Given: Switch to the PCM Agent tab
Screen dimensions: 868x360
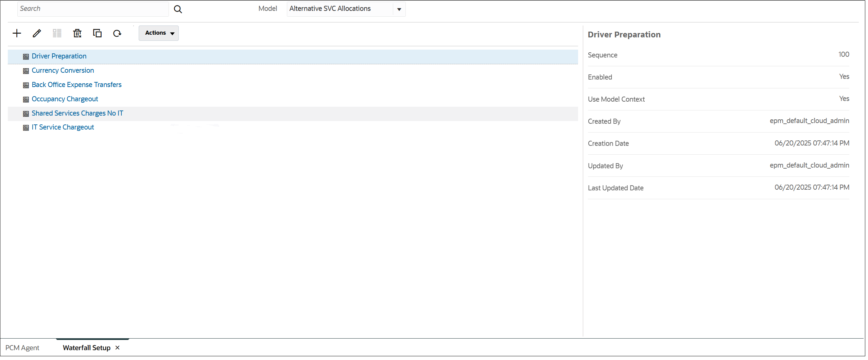Looking at the screenshot, I should 22,348.
